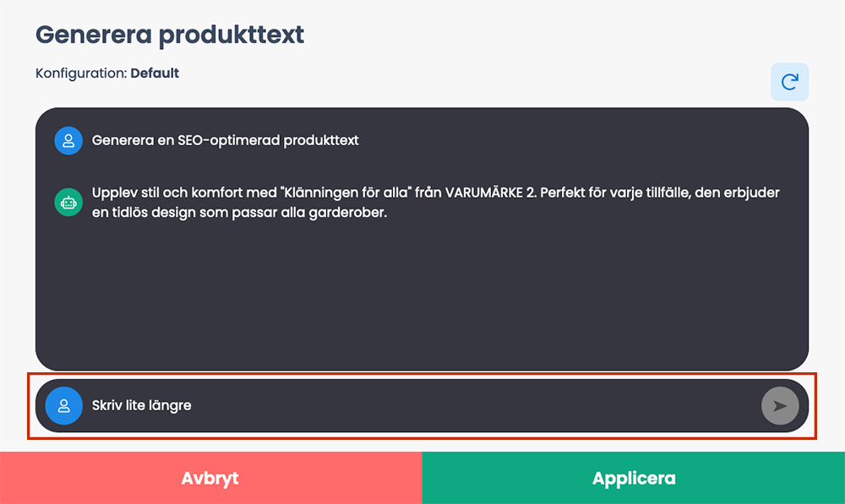The height and width of the screenshot is (504, 845).
Task: Click the 'Default' configuration name
Action: tap(155, 73)
